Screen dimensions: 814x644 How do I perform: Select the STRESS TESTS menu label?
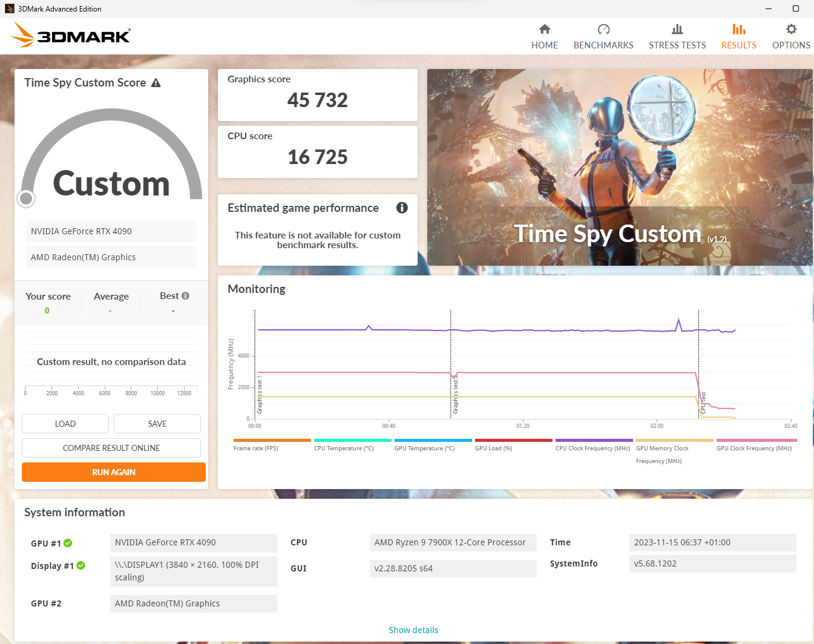pos(677,45)
